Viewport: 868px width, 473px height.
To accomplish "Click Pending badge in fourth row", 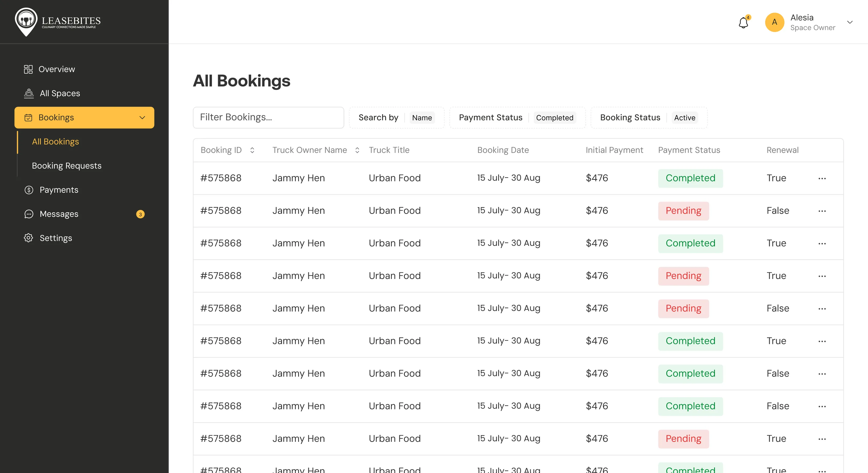I will 683,276.
